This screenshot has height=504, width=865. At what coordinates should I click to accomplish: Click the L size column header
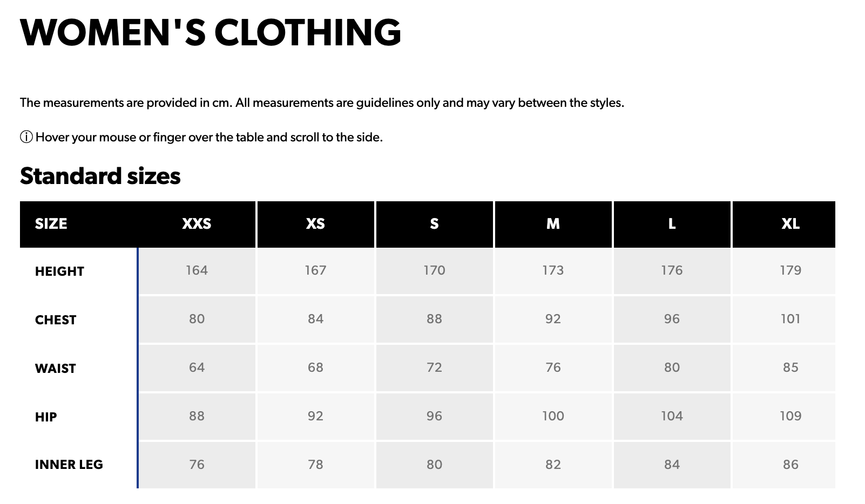(x=672, y=224)
